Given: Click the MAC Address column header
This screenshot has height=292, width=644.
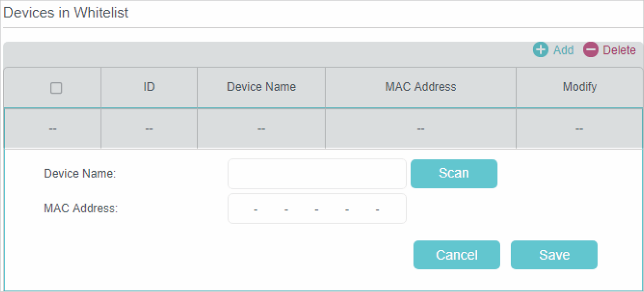Looking at the screenshot, I should [x=420, y=87].
